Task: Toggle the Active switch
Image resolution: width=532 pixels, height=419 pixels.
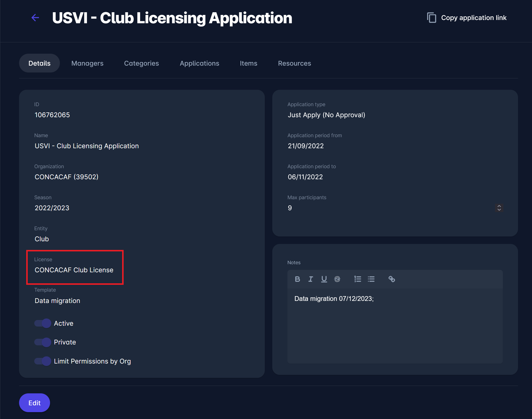Action: pos(43,323)
